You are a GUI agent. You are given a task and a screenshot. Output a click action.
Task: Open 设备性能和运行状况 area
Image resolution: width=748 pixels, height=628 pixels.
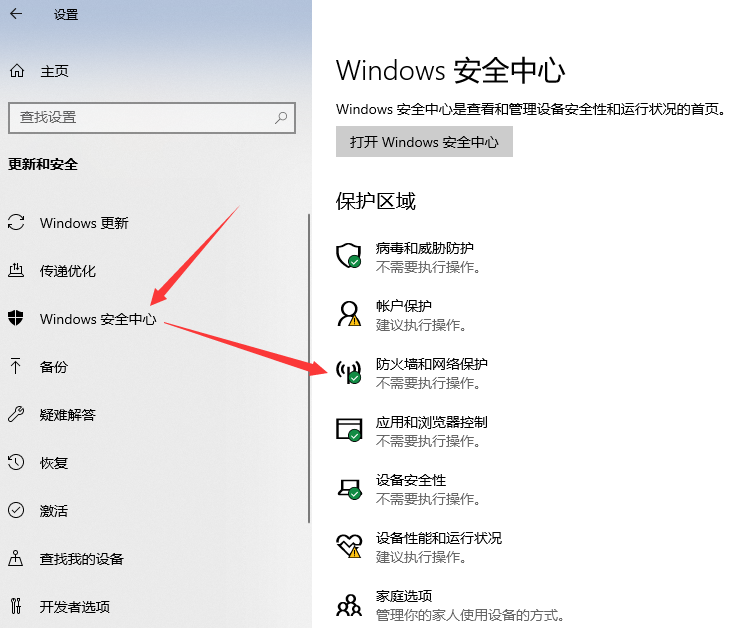[439, 538]
